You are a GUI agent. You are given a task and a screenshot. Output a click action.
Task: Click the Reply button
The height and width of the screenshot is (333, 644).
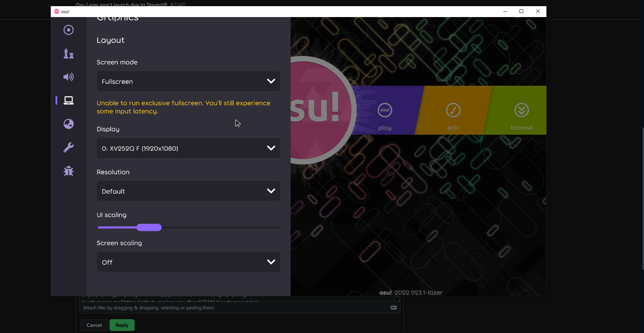[x=122, y=325]
